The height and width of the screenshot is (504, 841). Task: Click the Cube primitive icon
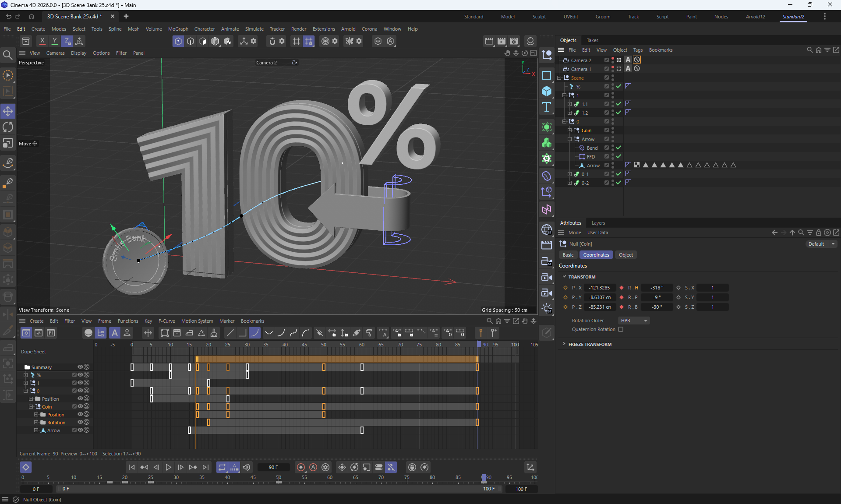coord(547,91)
